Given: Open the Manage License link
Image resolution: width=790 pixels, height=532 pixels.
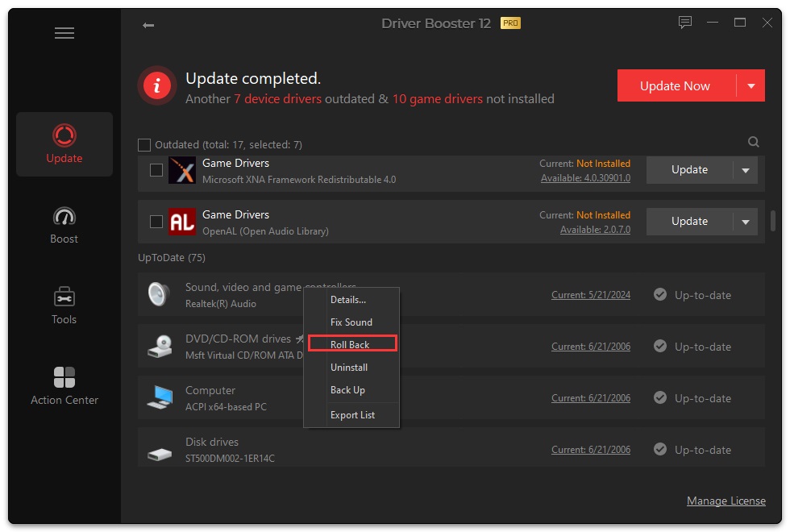Looking at the screenshot, I should (726, 501).
